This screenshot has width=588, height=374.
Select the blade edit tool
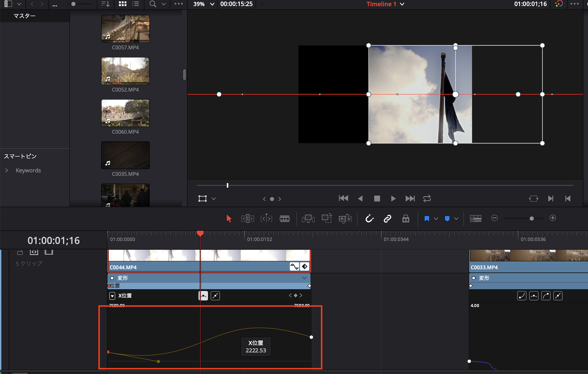coord(285,219)
